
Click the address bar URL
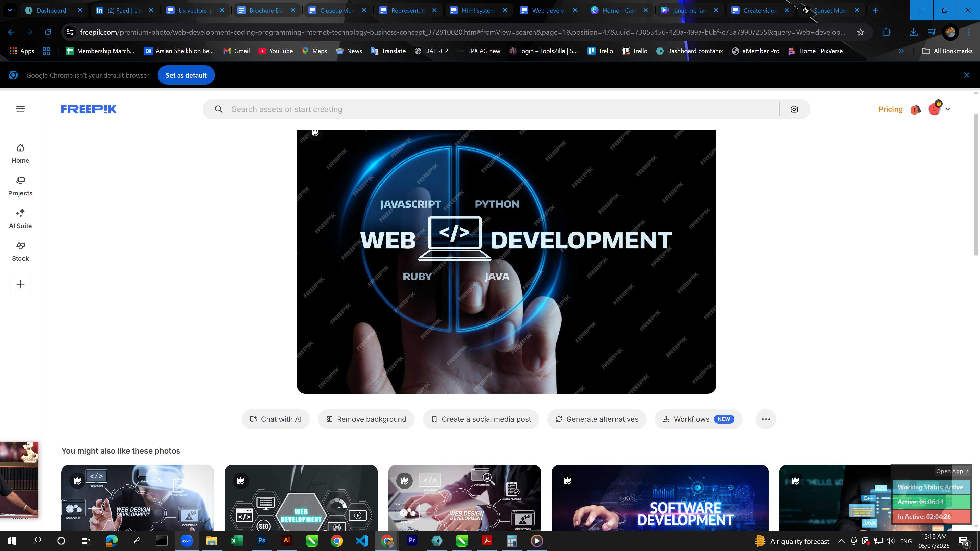coord(463,32)
